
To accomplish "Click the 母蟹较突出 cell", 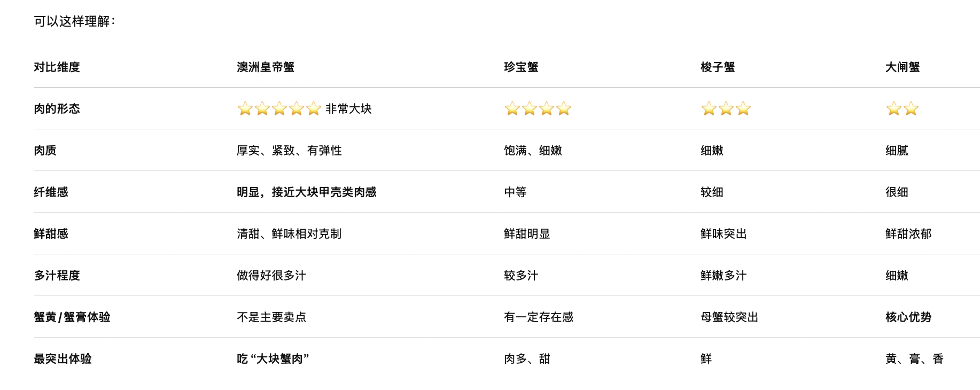I will tap(729, 317).
